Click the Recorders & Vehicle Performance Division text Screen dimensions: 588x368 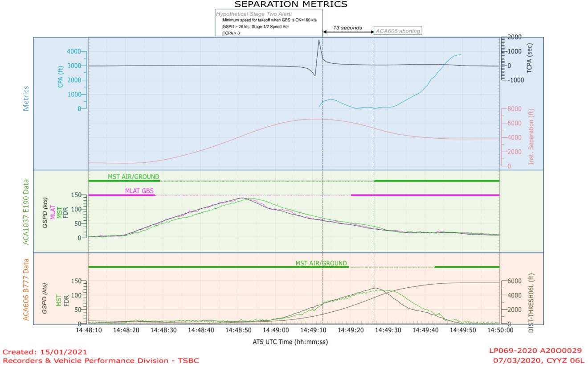[x=101, y=360]
